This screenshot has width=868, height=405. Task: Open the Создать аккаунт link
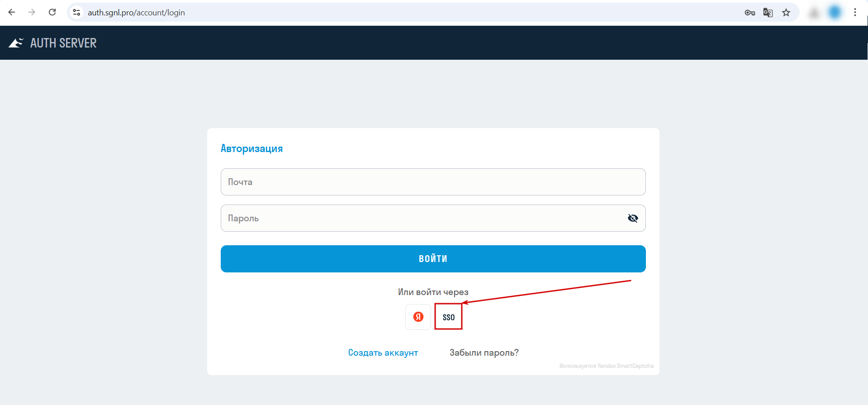[383, 353]
